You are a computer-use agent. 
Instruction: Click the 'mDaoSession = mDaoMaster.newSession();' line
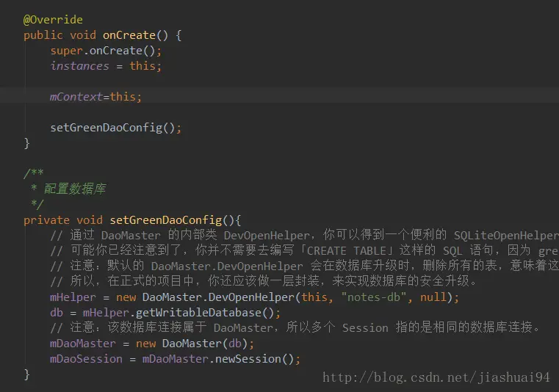[x=175, y=359]
